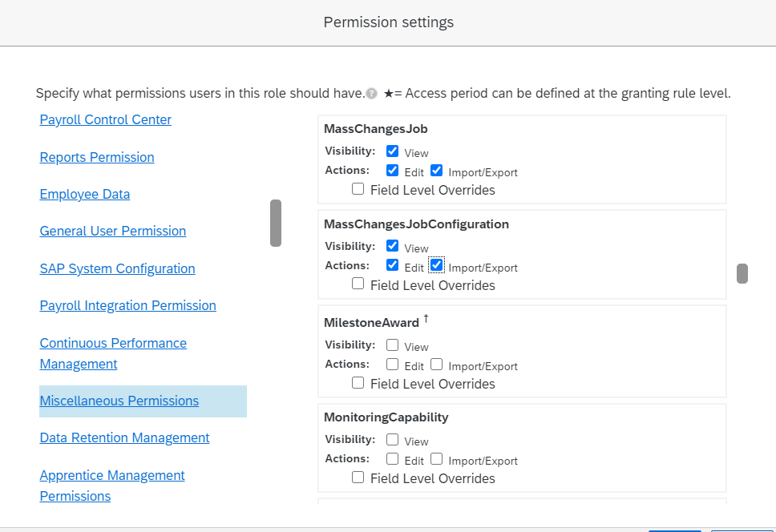
Task: Check Edit for MilestoneAward
Action: click(x=393, y=365)
